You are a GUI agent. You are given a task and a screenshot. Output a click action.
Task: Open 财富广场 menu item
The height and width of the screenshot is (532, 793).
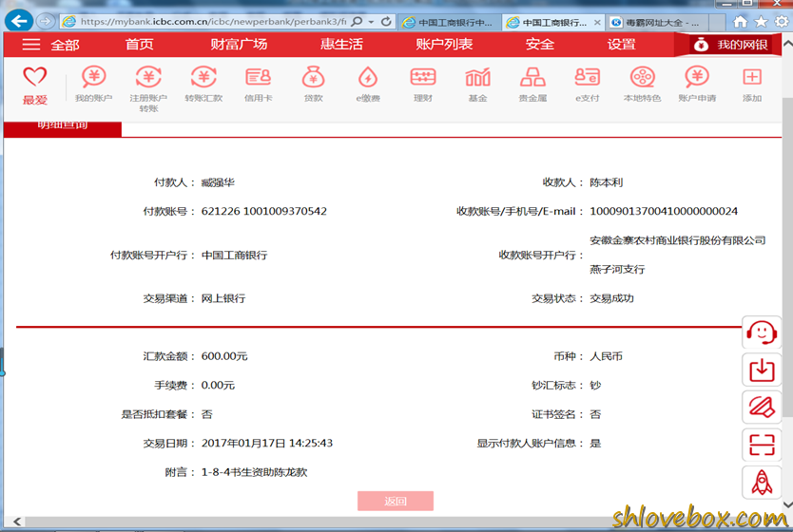239,45
